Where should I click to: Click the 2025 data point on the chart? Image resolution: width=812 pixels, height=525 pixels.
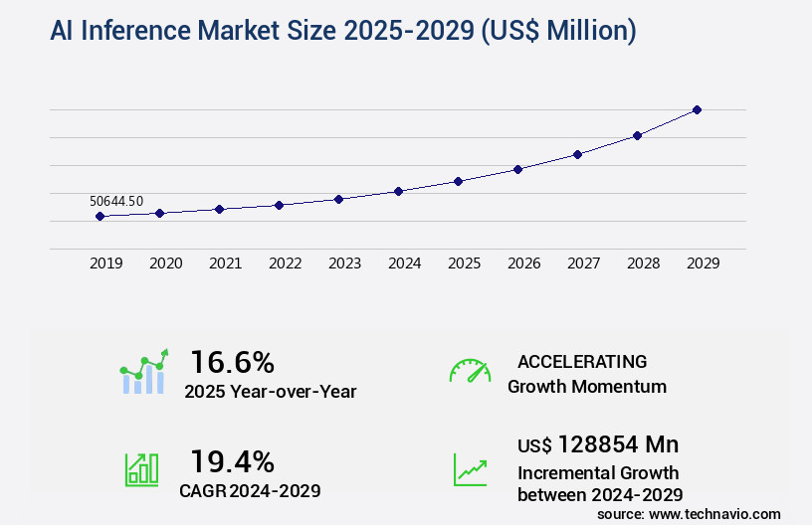click(x=458, y=181)
